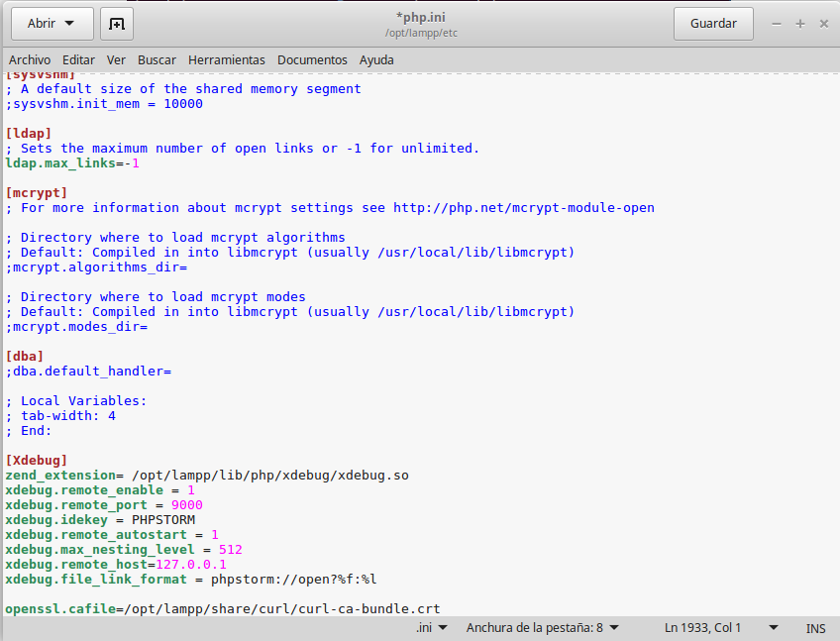
Task: Create a new document tab icon
Action: coord(117,24)
